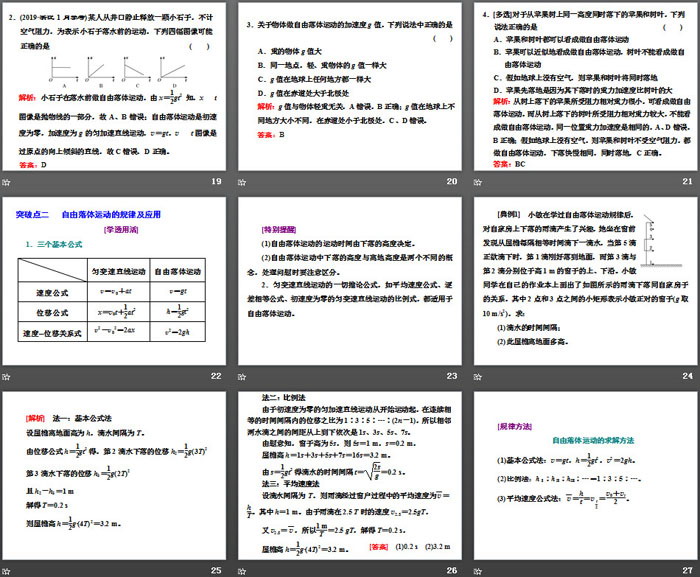Screen dimensions: 700x577
Task: Click the animation star icon under slide 23
Action: [x=240, y=376]
